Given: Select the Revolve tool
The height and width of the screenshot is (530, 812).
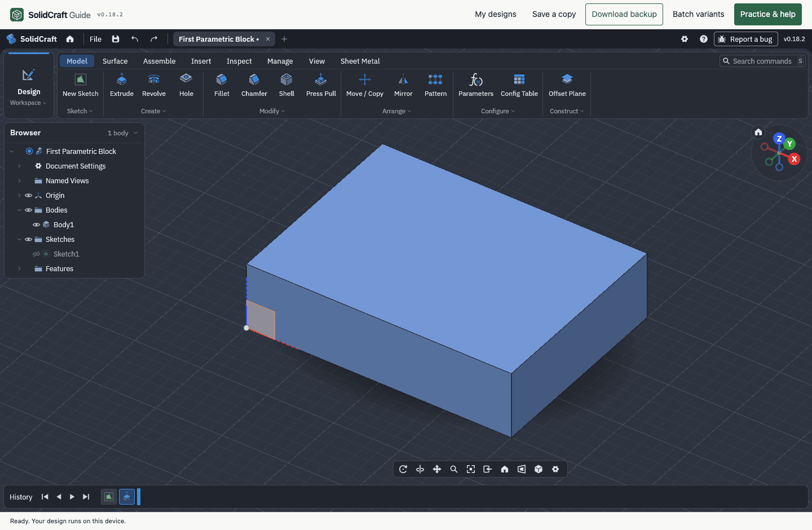Looking at the screenshot, I should pos(154,86).
